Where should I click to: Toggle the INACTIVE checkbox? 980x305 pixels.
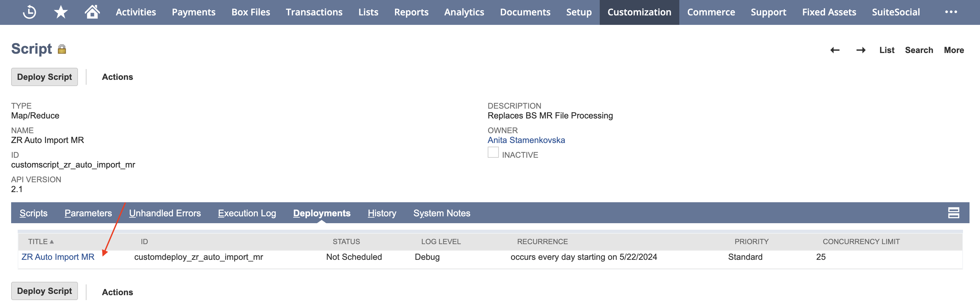tap(493, 152)
